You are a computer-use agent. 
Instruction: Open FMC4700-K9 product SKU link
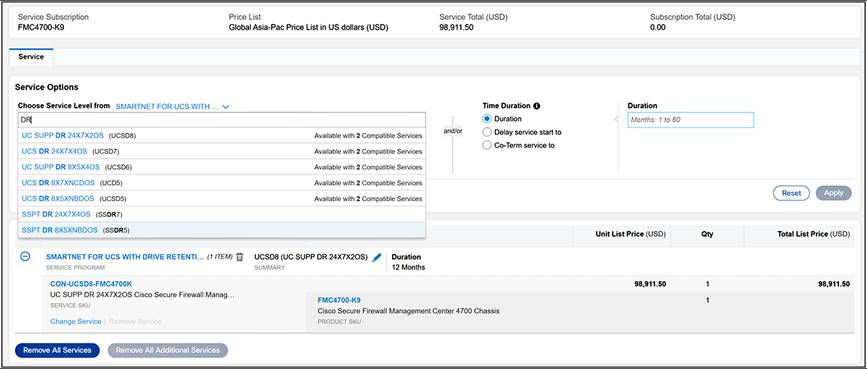[x=340, y=300]
